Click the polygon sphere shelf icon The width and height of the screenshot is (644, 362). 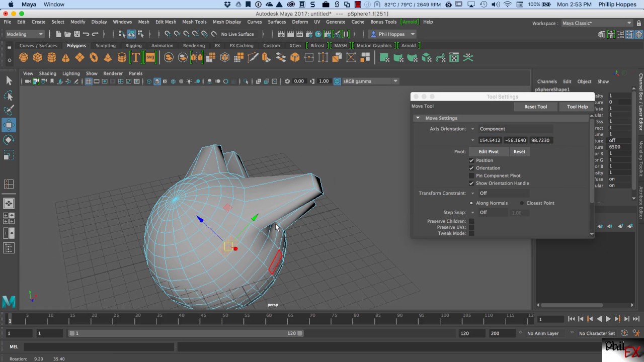(24, 58)
